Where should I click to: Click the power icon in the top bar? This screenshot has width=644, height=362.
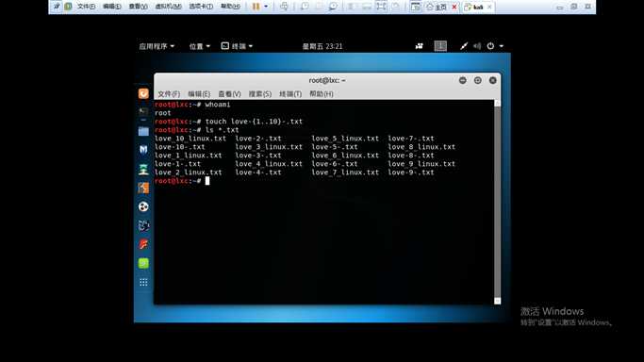490,46
